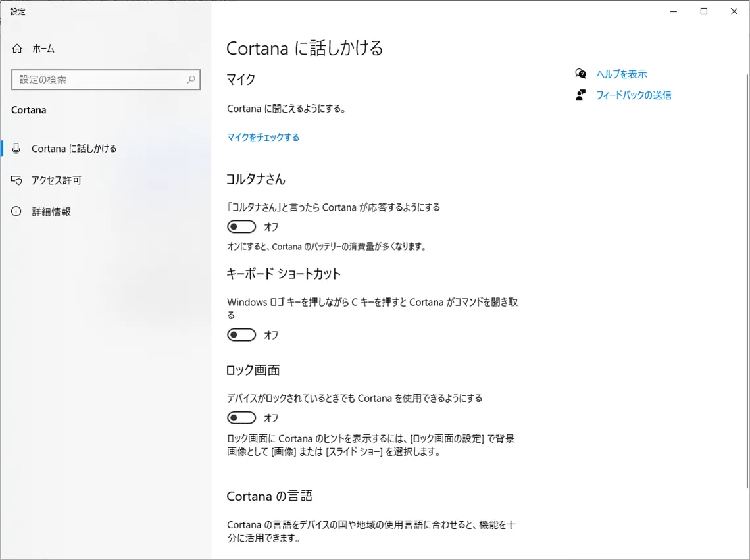Click the battery consumption note text
The width and height of the screenshot is (750, 560).
tap(326, 247)
